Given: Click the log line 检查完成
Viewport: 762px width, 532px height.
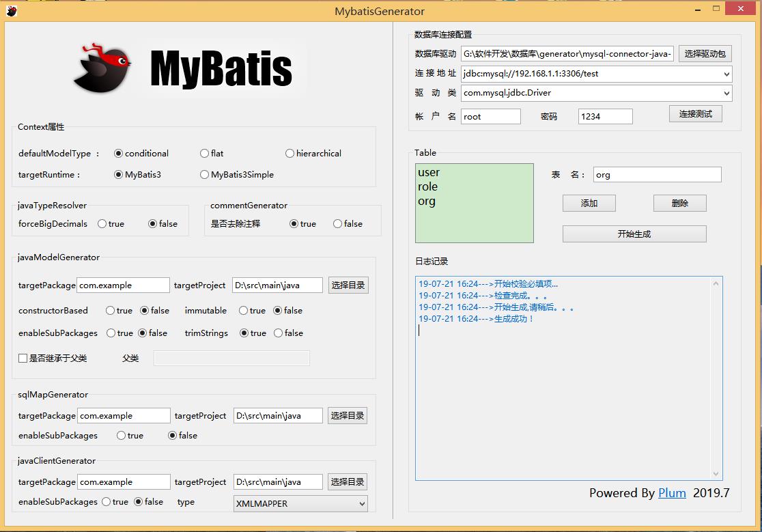Looking at the screenshot, I should point(483,296).
